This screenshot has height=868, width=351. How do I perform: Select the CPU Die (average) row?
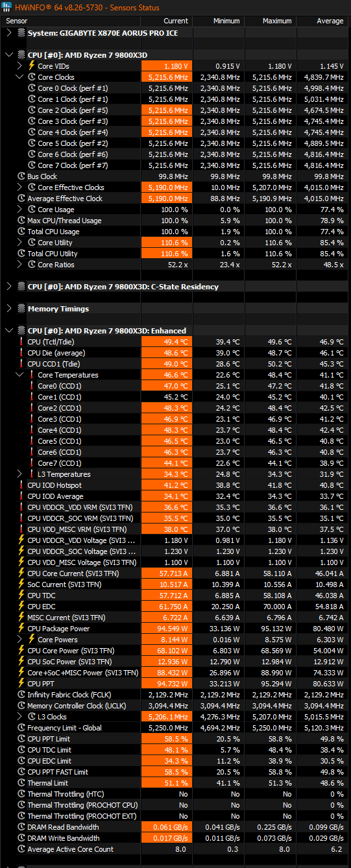tap(175, 353)
